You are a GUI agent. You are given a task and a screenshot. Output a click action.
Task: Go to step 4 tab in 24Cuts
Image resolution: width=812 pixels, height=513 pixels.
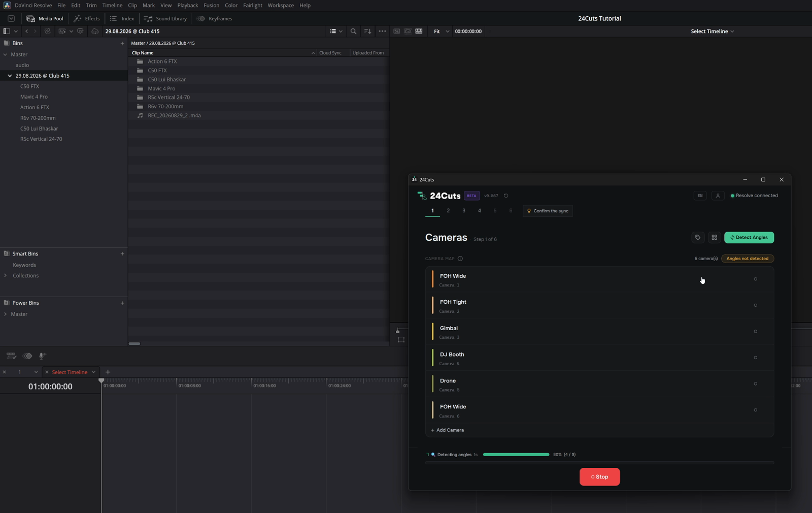click(x=480, y=211)
